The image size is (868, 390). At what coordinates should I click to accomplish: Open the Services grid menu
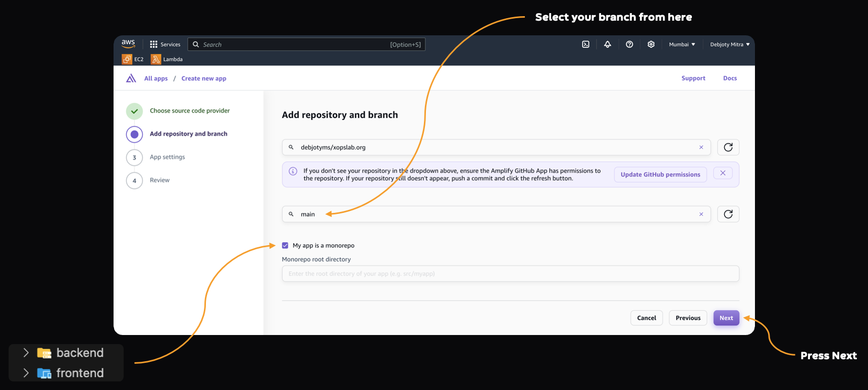pyautogui.click(x=165, y=44)
